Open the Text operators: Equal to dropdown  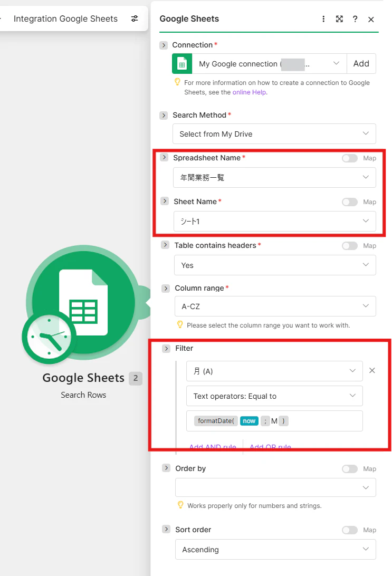pyautogui.click(x=274, y=396)
